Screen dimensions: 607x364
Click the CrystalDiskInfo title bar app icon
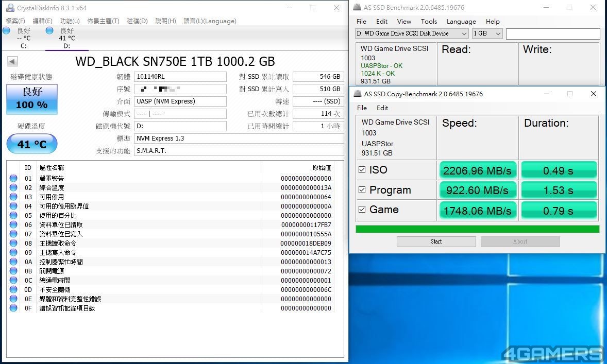[10, 8]
